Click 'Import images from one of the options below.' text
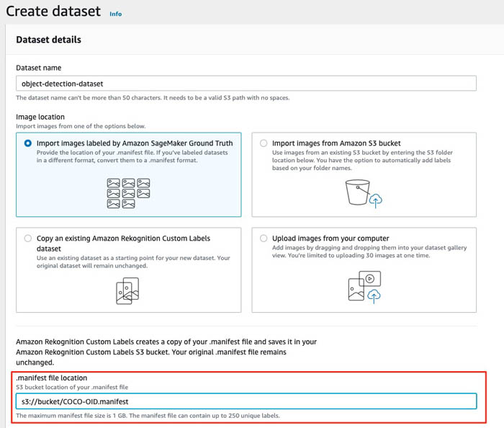The width and height of the screenshot is (504, 428). tap(81, 126)
